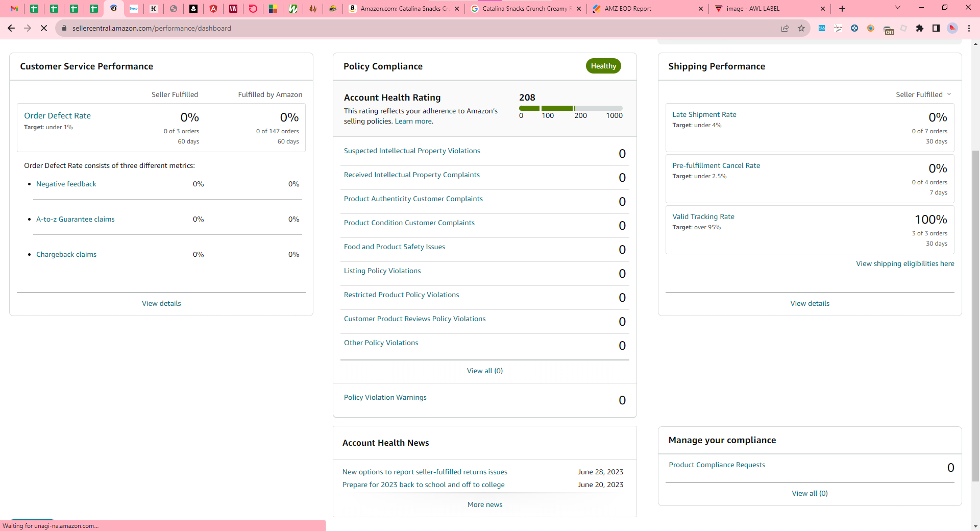The image size is (980, 531).
Task: Open the first pinned green spreadsheet tab
Action: tap(34, 9)
